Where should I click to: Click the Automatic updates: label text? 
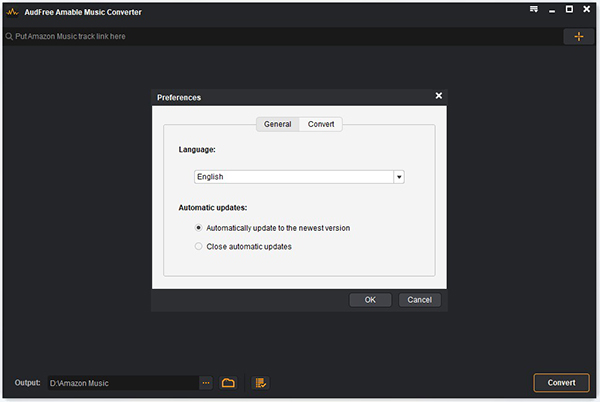click(x=213, y=208)
